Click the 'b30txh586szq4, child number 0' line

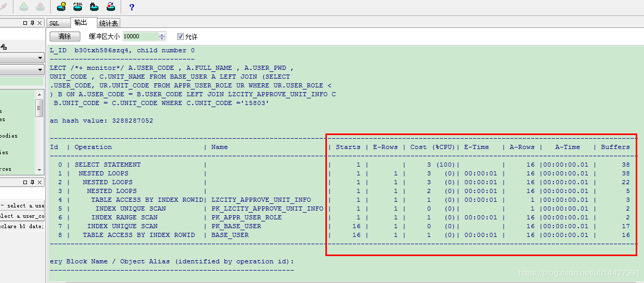tap(135, 50)
